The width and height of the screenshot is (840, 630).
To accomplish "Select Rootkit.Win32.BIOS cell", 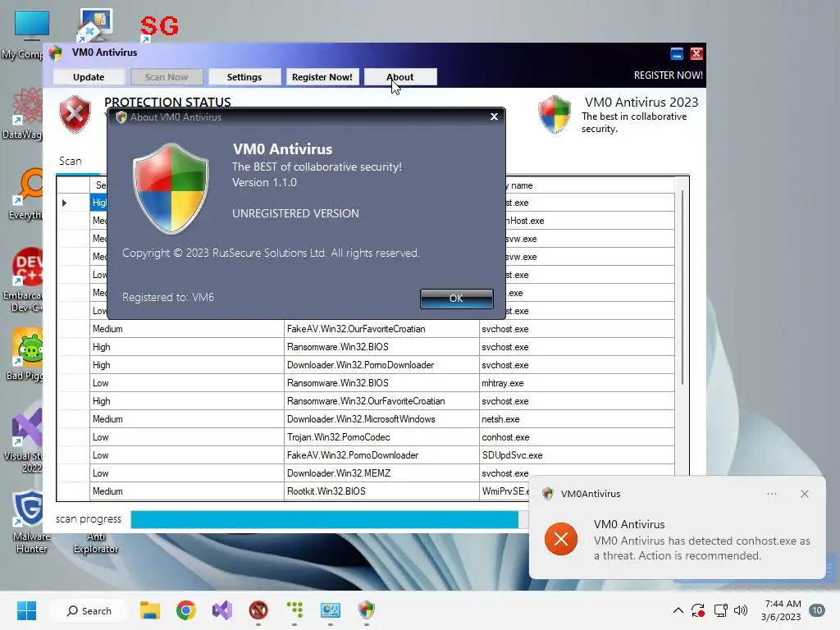I will pyautogui.click(x=381, y=491).
